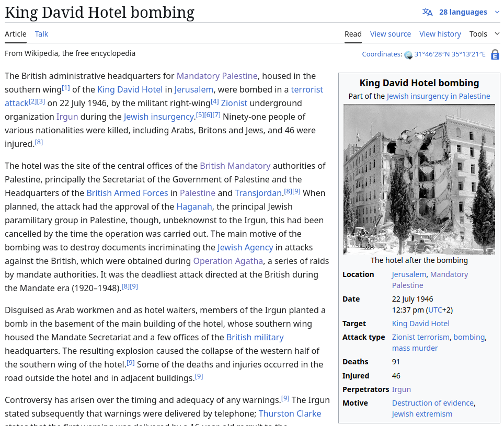Click the infobox Injured value 46
This screenshot has height=426, width=504.
tap(396, 376)
